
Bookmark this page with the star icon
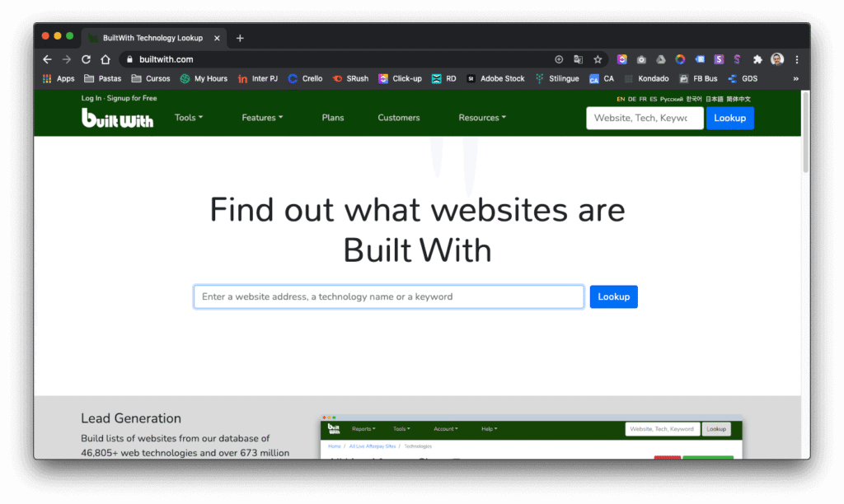click(598, 59)
